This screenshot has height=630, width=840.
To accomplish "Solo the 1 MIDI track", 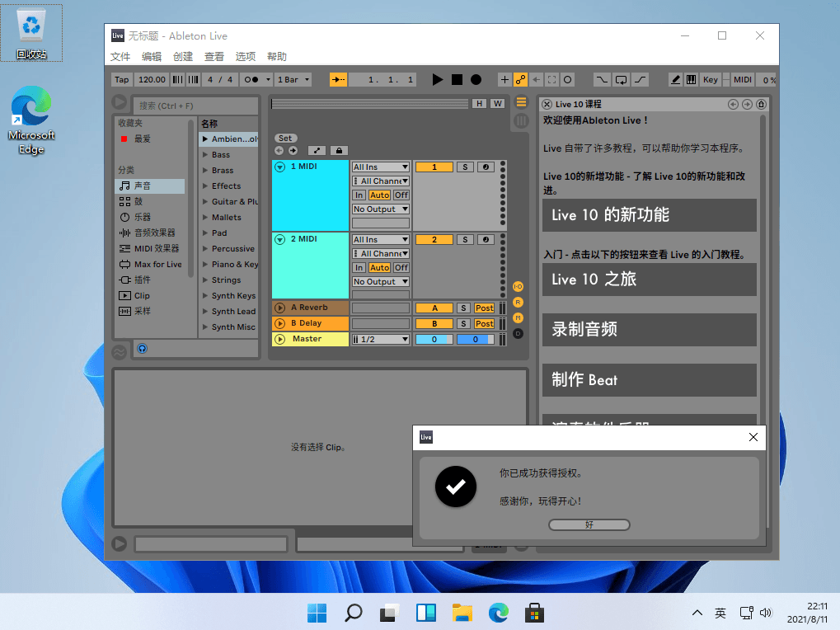I will 465,167.
